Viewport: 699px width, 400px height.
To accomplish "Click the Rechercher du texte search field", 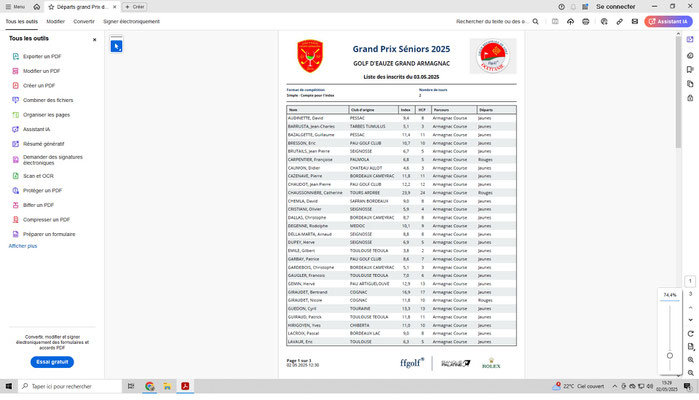I will coord(492,21).
